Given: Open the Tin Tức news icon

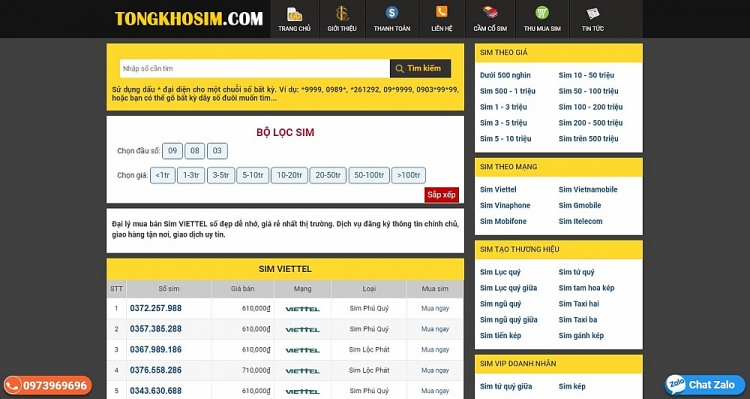Looking at the screenshot, I should (593, 13).
